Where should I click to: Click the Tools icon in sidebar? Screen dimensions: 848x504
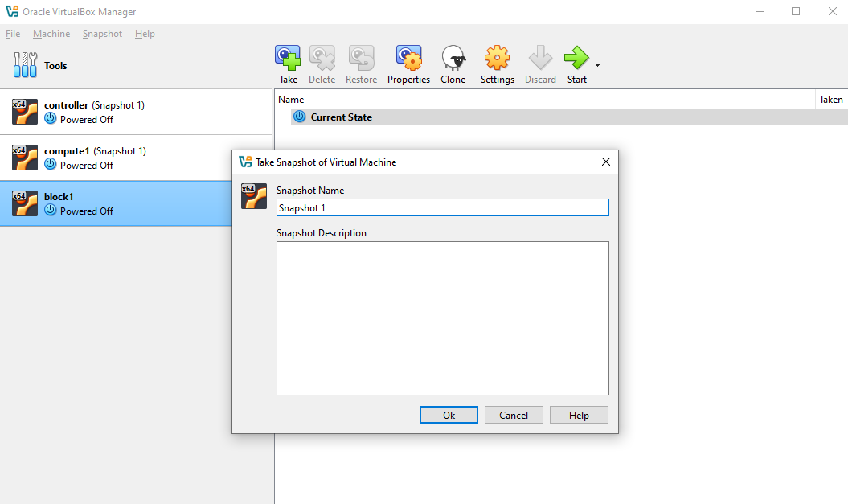26,65
